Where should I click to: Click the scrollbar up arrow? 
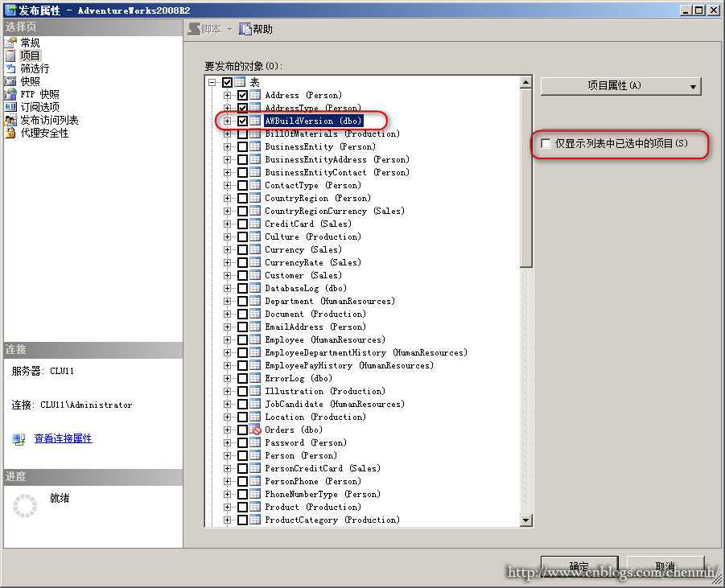point(525,83)
